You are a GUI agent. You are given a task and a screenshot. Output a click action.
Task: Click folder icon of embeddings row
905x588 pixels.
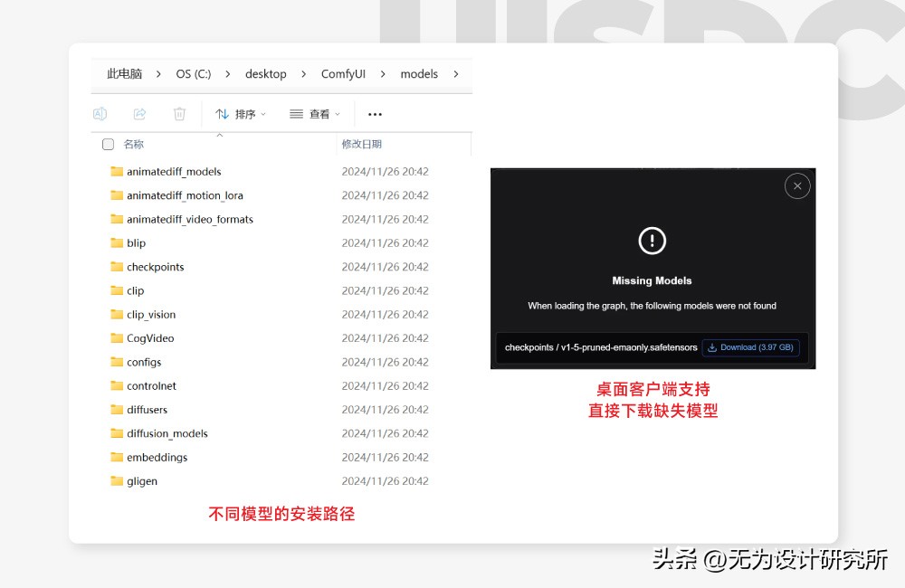[x=117, y=457]
